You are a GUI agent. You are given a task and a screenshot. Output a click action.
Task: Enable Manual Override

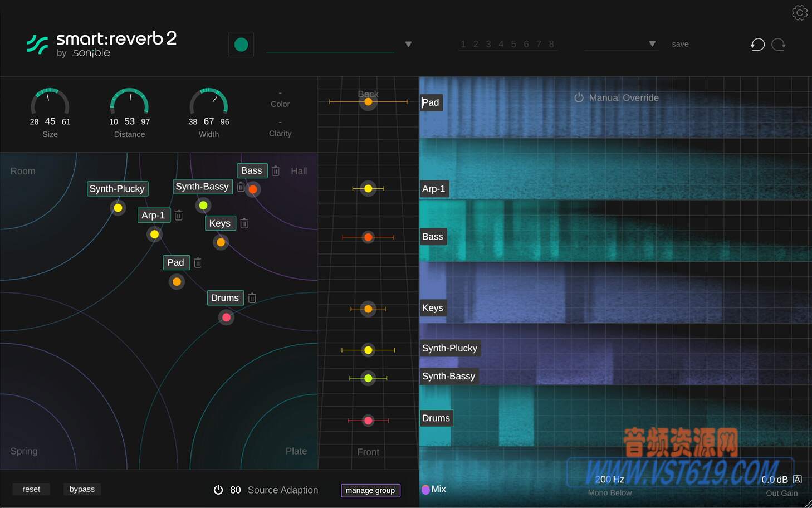click(578, 97)
